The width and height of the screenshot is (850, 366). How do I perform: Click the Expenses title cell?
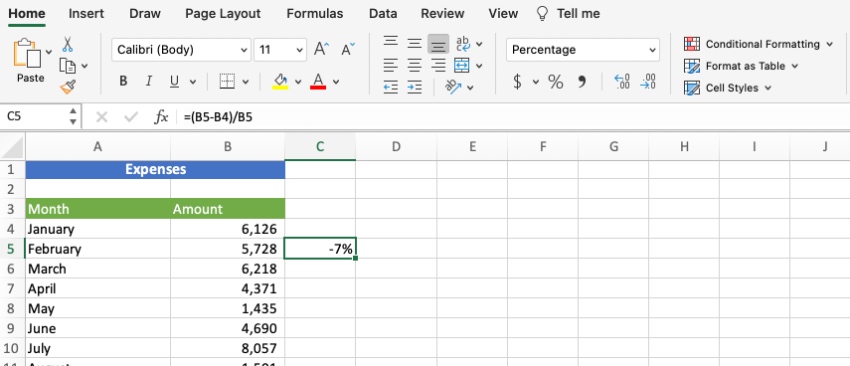155,169
